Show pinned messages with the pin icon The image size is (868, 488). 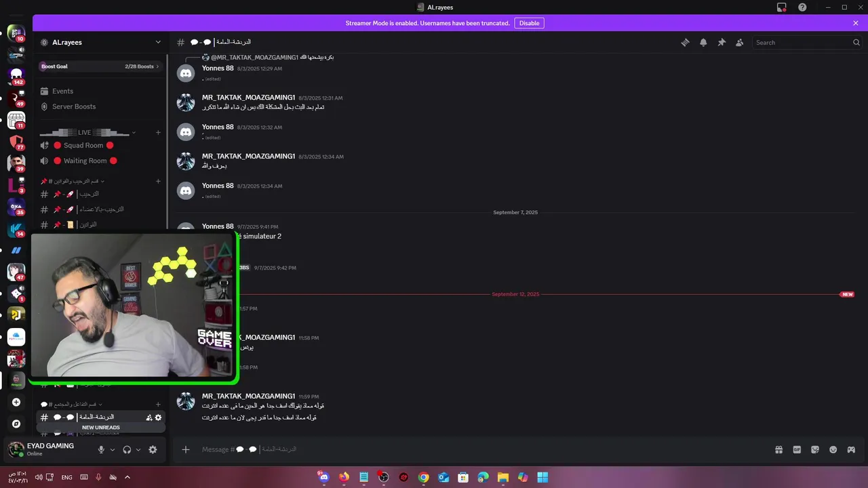[722, 42]
